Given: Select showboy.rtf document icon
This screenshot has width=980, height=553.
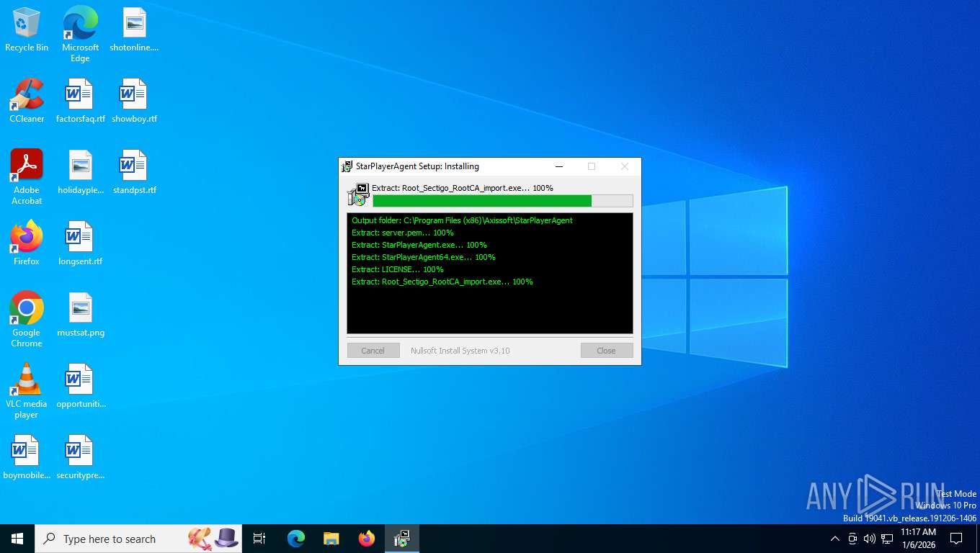Looking at the screenshot, I should pyautogui.click(x=134, y=101).
